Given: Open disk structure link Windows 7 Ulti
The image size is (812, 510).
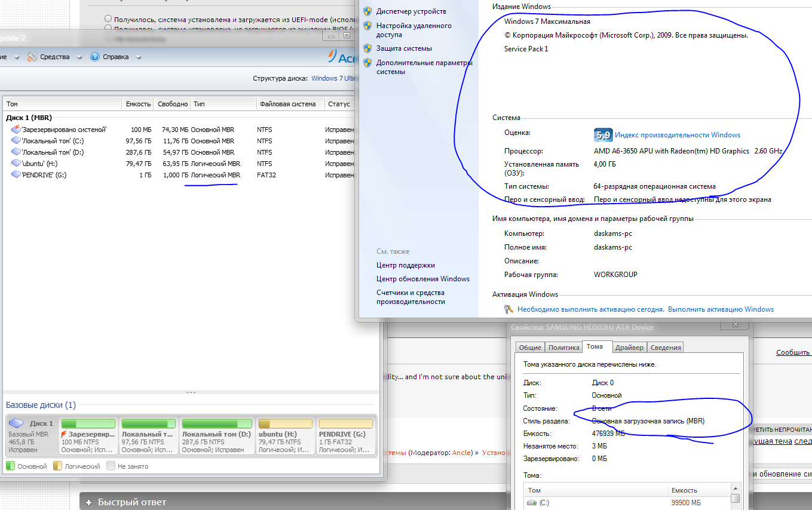Looking at the screenshot, I should click(x=334, y=78).
